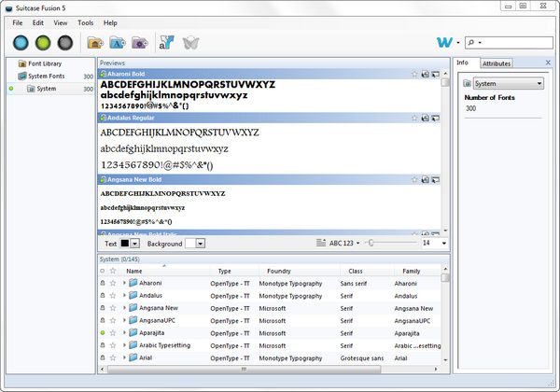Click the blue W WebINK icon

(444, 43)
